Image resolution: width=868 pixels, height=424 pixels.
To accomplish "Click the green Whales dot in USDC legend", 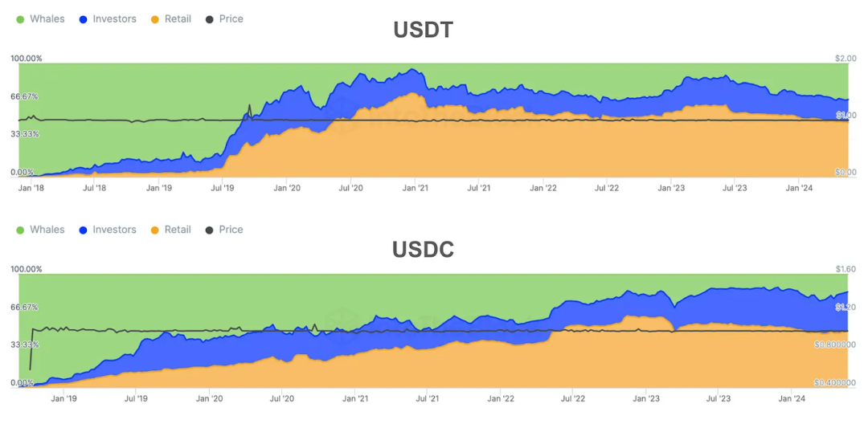I will point(20,230).
